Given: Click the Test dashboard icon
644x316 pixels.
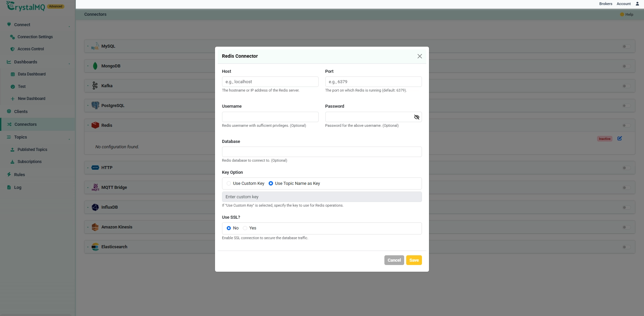Looking at the screenshot, I should coord(13,87).
